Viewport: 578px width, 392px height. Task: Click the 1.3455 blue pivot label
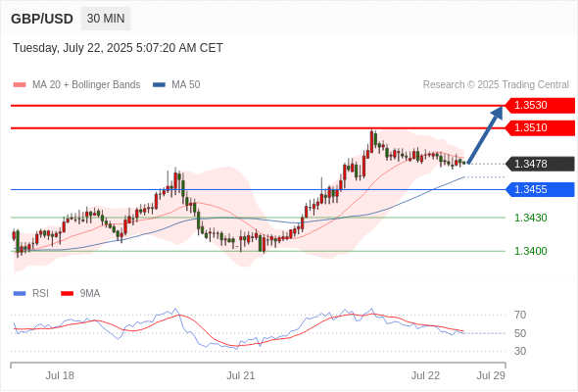pyautogui.click(x=540, y=189)
